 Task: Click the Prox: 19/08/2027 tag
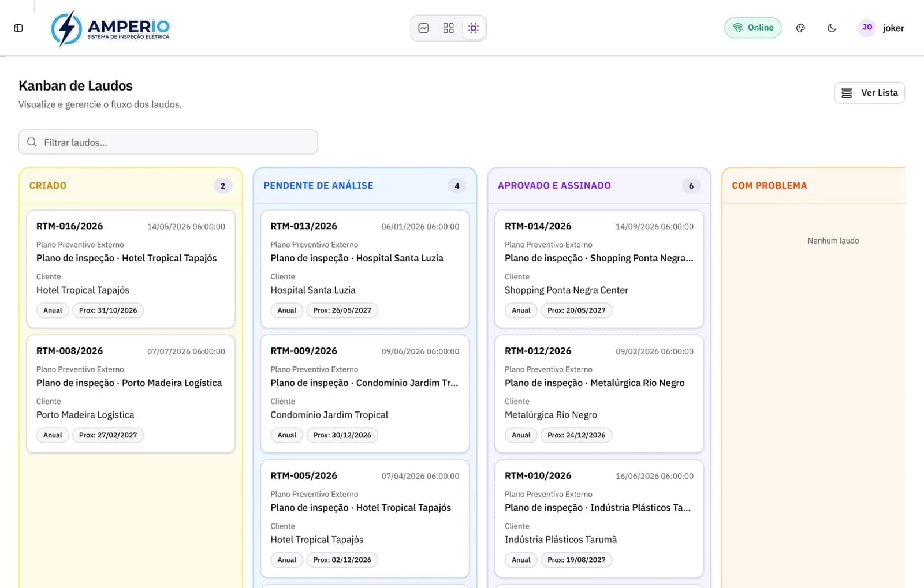tap(576, 560)
